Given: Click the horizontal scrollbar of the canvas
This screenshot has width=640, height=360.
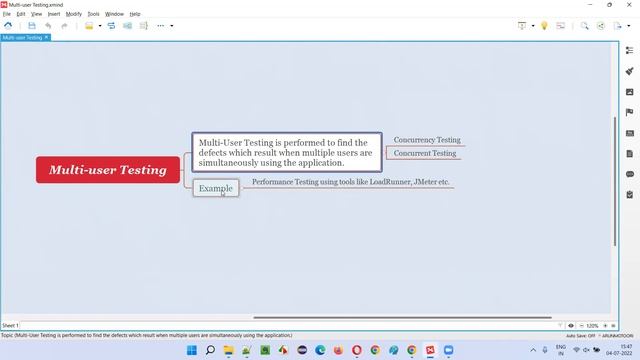Looking at the screenshot, I should 402,317.
